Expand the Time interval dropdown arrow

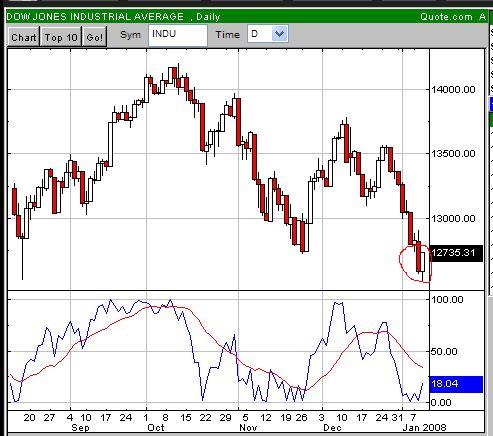point(279,34)
